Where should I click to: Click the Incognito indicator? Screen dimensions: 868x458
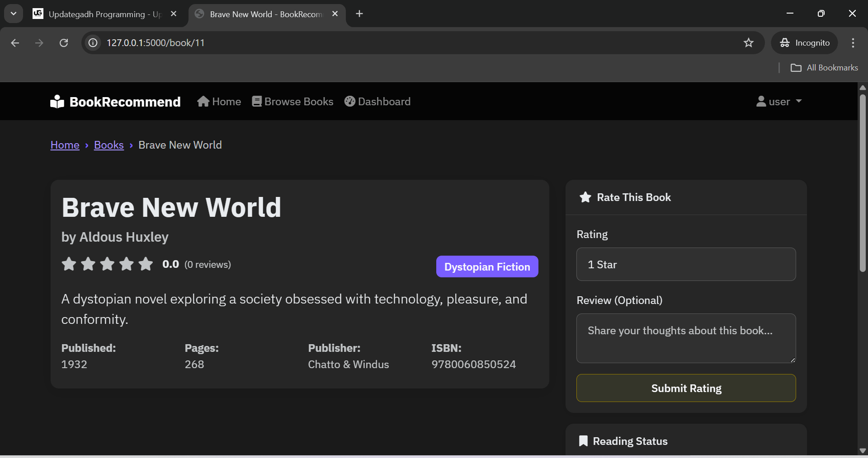[805, 43]
